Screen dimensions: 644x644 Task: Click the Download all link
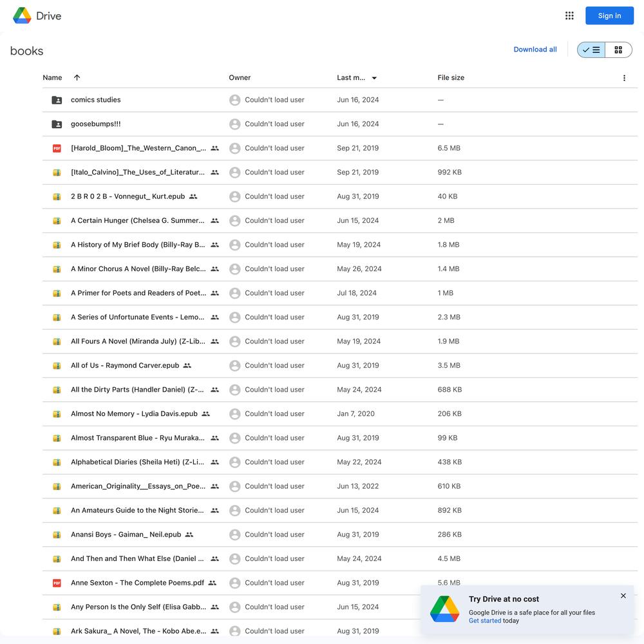click(535, 50)
